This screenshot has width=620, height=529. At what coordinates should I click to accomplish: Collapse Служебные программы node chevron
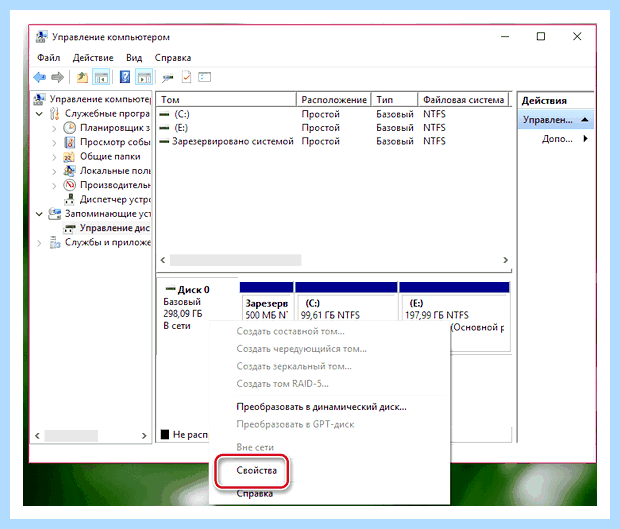point(39,114)
